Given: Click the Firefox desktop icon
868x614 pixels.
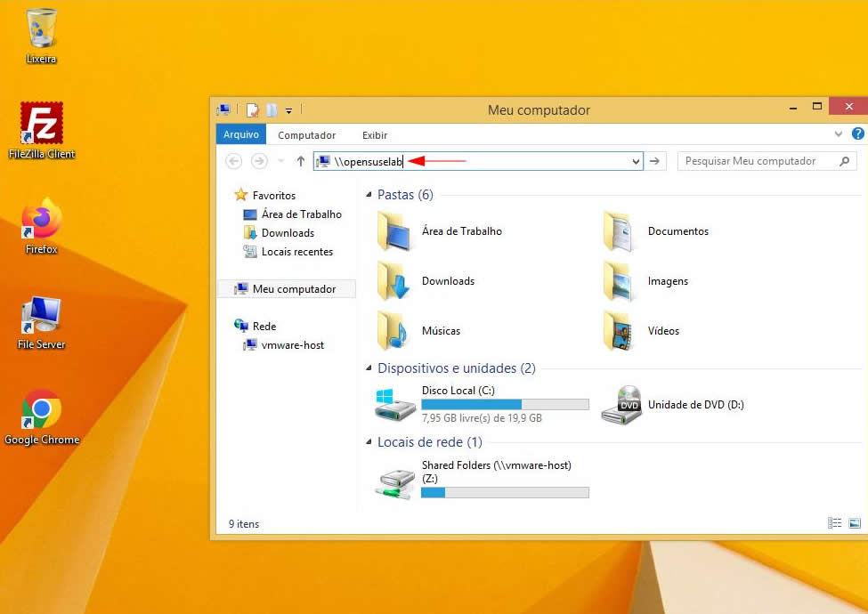Looking at the screenshot, I should tap(41, 220).
